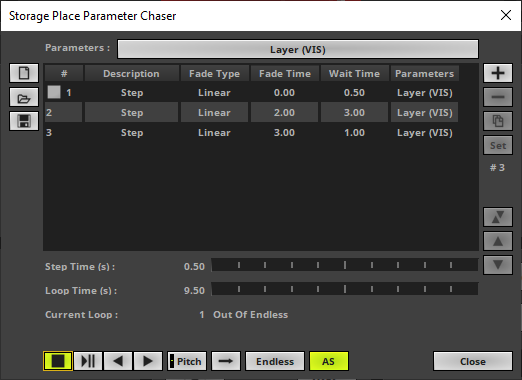The image size is (522, 380).
Task: Click the gray color box in step 1
Action: point(54,92)
